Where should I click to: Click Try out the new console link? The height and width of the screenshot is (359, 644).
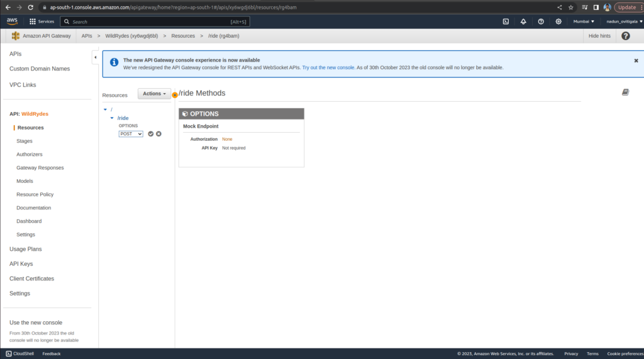pos(328,67)
